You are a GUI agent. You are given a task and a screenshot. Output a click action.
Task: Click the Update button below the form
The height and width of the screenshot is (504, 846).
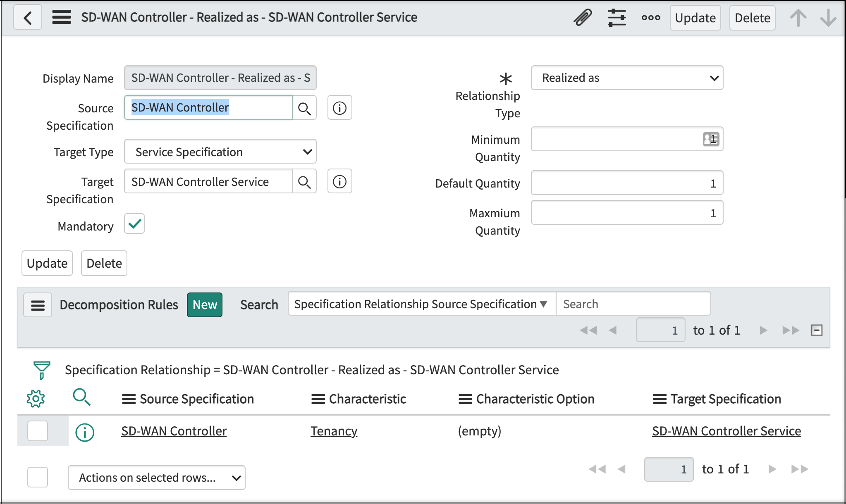click(x=47, y=263)
